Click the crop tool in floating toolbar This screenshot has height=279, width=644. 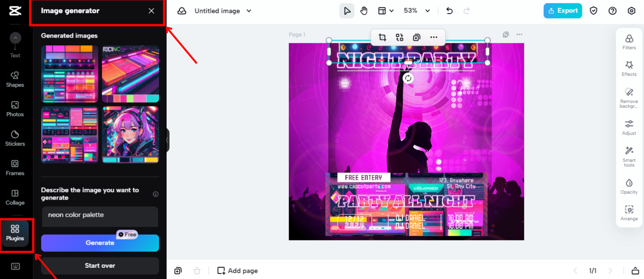tap(382, 37)
